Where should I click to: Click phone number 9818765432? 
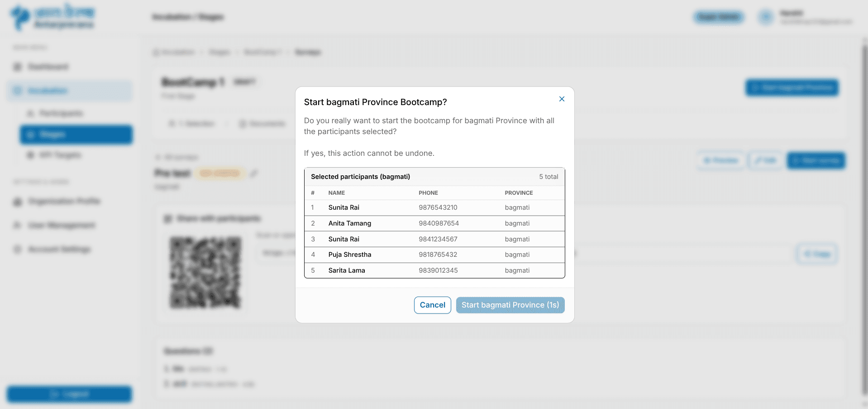[x=438, y=255]
